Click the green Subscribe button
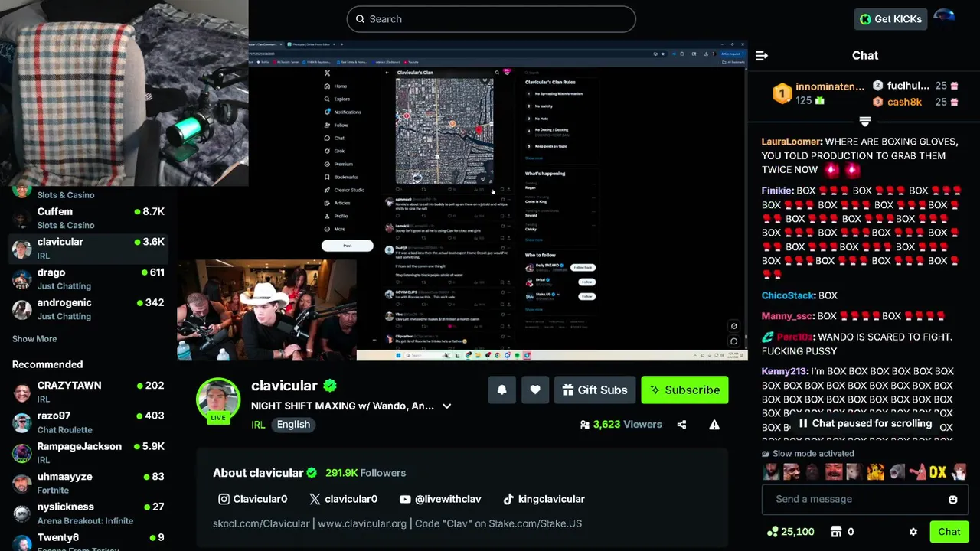Screen dimensions: 980x551 684,390
